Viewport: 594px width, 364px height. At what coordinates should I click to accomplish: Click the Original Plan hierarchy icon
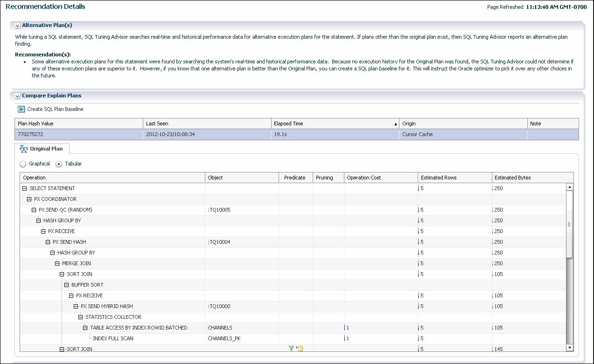[23, 149]
